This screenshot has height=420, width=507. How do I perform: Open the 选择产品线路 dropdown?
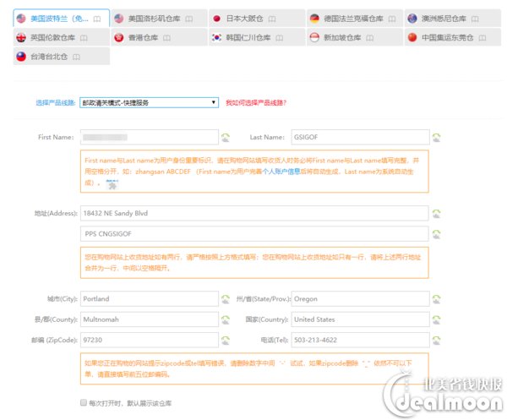click(149, 102)
